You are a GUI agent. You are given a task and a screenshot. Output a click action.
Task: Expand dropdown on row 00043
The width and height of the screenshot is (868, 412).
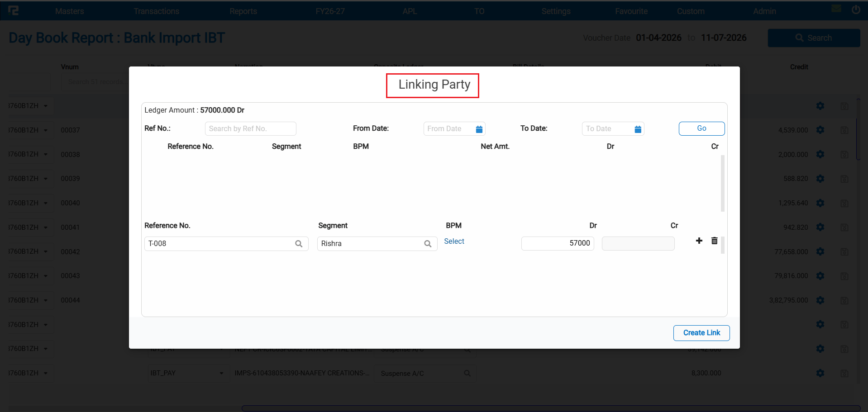click(46, 276)
